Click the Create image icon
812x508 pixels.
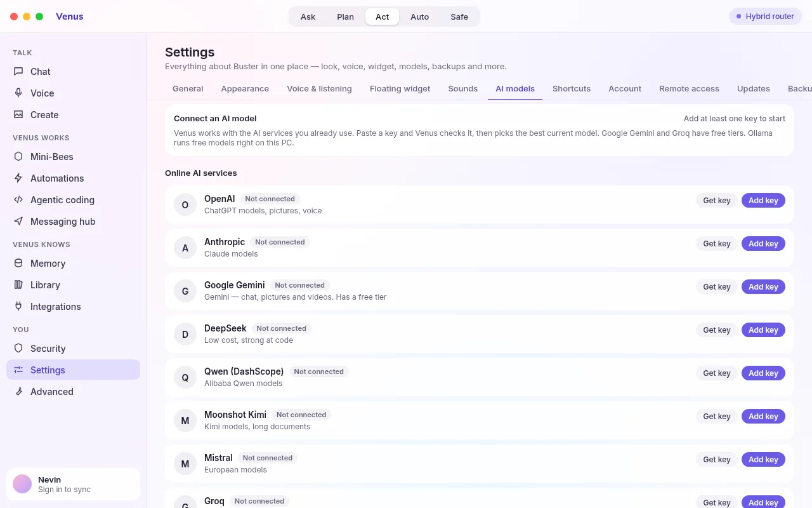point(18,115)
